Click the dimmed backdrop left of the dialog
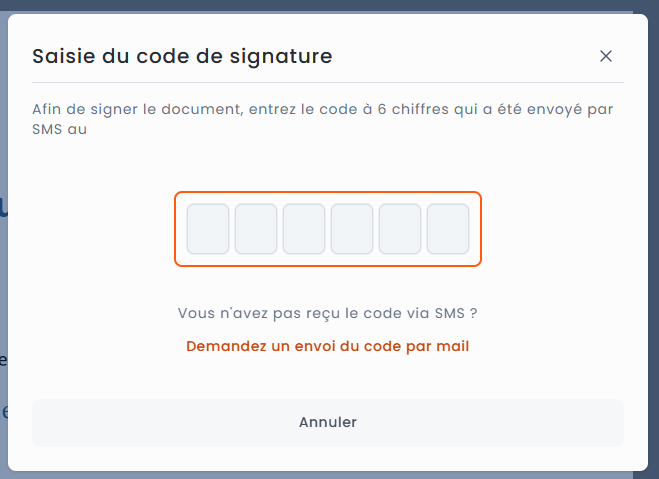Viewport: 659px width, 479px height. [3, 300]
